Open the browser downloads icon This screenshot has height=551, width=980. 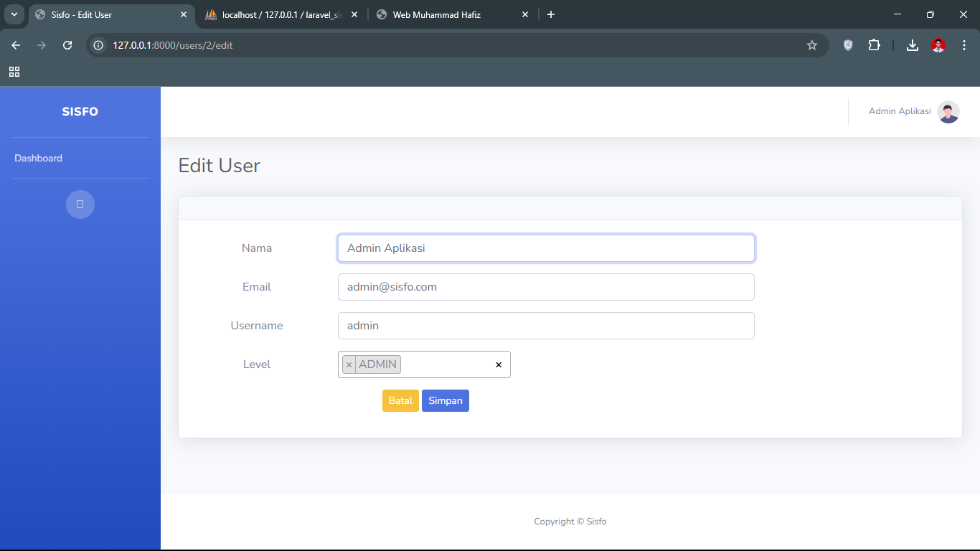coord(912,45)
